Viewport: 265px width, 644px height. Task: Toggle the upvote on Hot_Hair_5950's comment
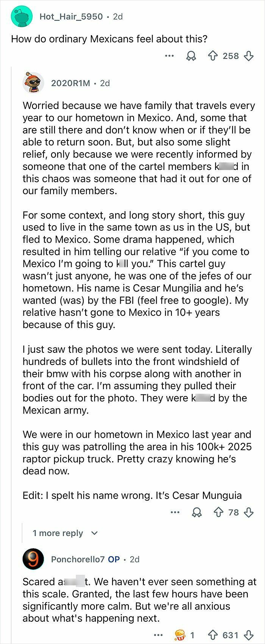(x=214, y=56)
